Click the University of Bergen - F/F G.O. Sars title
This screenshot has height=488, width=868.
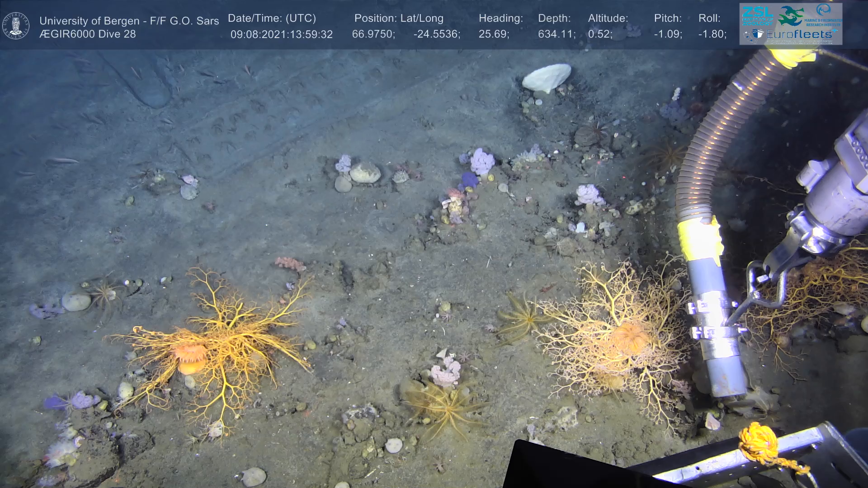pyautogui.click(x=129, y=21)
